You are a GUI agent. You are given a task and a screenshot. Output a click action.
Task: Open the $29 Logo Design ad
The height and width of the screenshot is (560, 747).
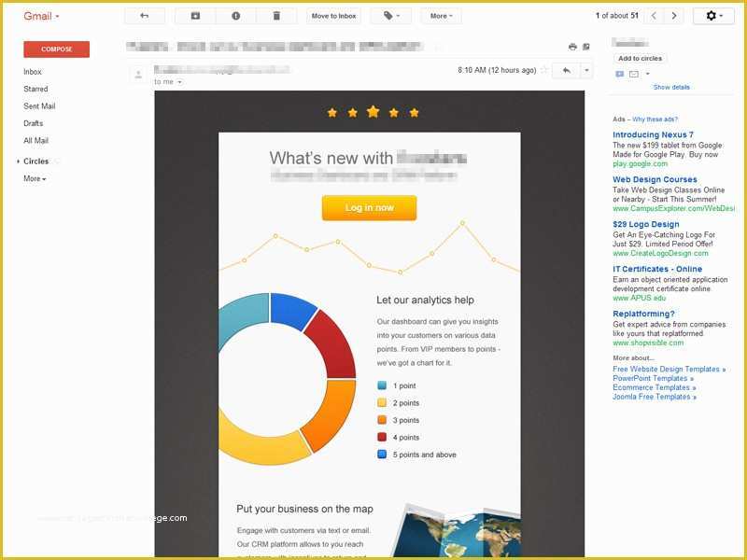click(646, 224)
